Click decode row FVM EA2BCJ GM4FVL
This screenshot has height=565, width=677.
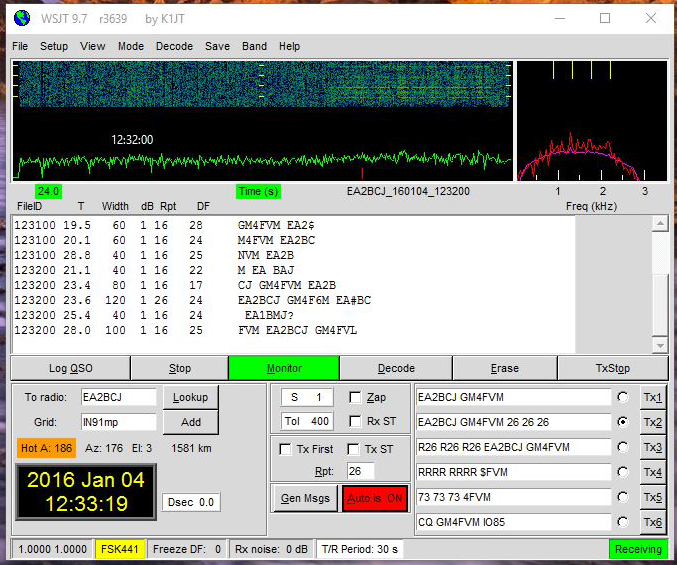tap(186, 331)
